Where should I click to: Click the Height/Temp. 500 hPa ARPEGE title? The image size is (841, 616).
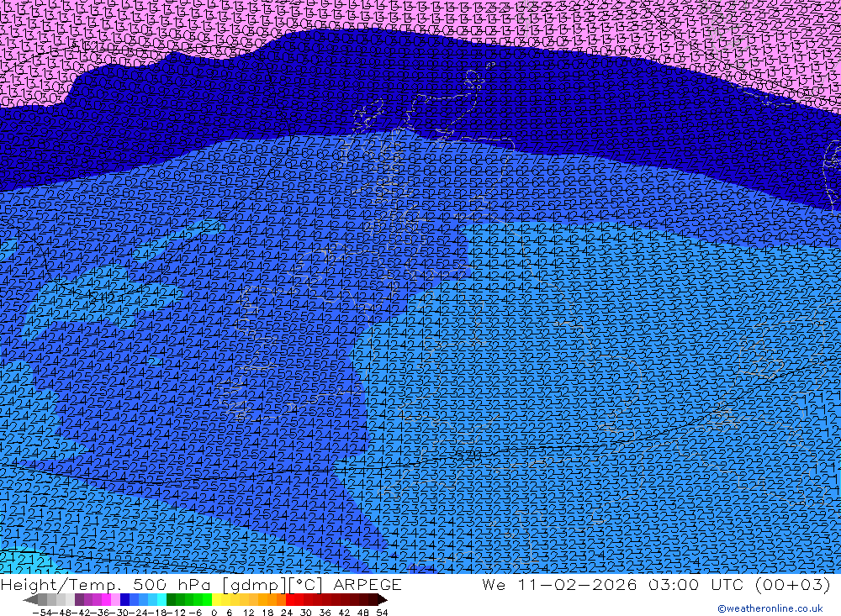[201, 584]
